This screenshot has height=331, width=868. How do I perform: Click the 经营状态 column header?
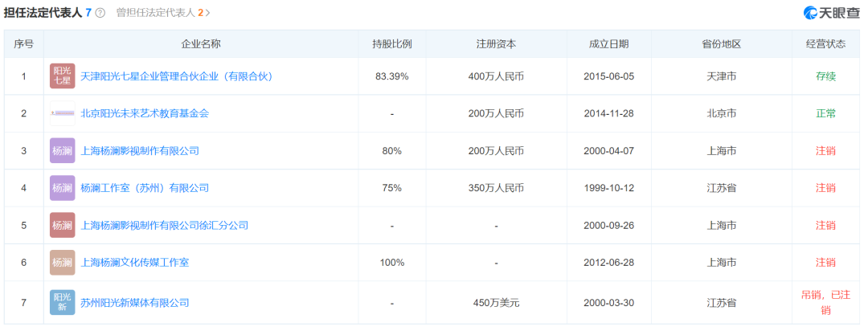(825, 44)
